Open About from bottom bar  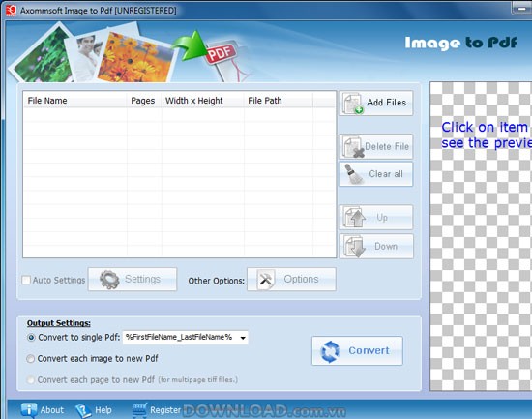point(43,410)
